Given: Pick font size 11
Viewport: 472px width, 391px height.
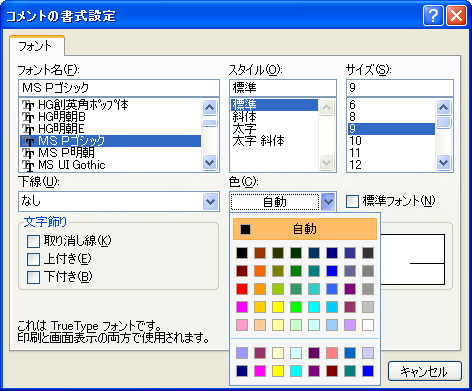Looking at the screenshot, I should click(391, 153).
